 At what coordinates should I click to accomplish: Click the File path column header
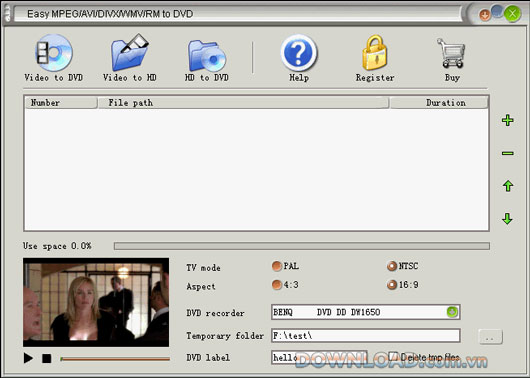coord(243,103)
